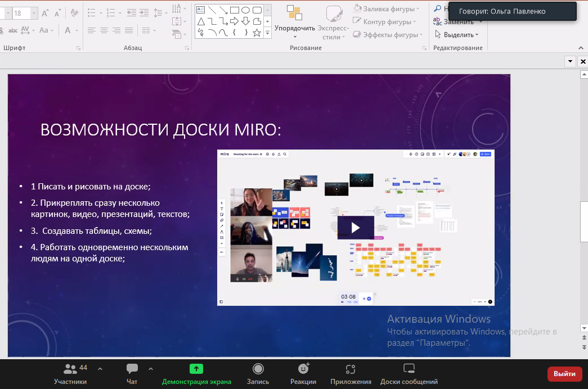Select the Curve shape
The image size is (588, 389).
pos(223,33)
